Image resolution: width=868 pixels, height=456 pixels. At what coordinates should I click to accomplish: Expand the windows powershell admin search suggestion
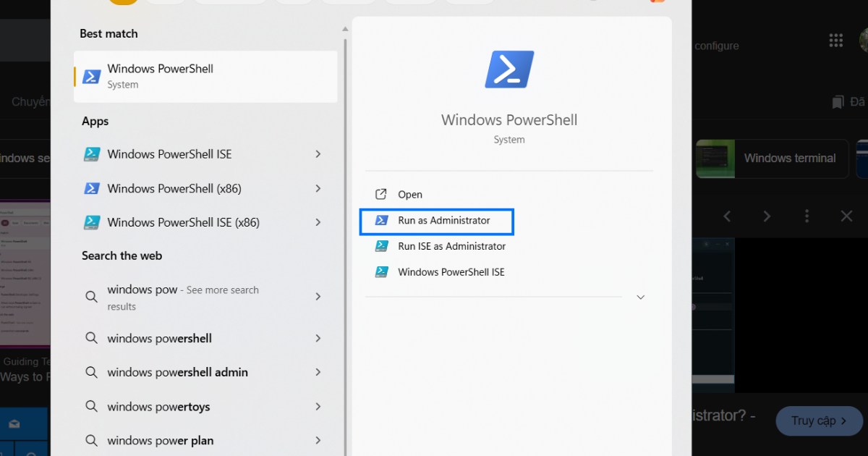(x=318, y=372)
